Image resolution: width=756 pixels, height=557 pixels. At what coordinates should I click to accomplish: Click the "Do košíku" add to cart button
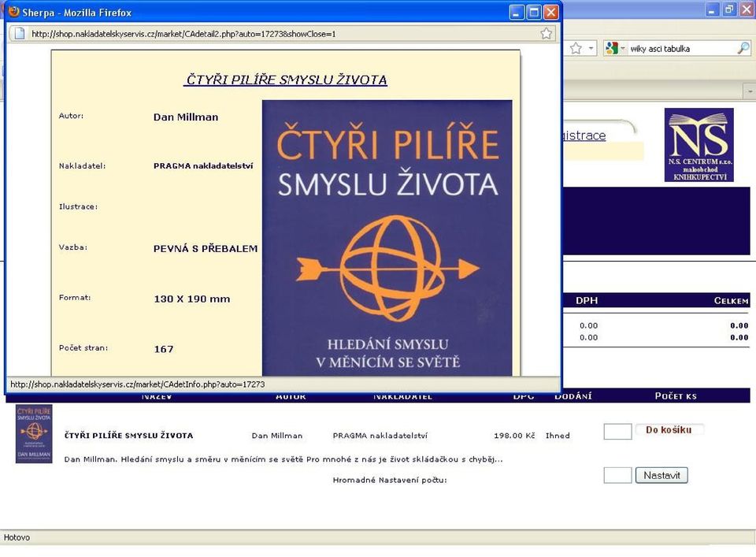(669, 429)
